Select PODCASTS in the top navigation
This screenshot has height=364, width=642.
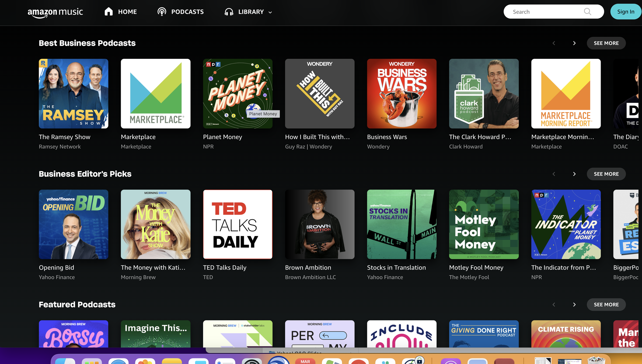(x=188, y=12)
